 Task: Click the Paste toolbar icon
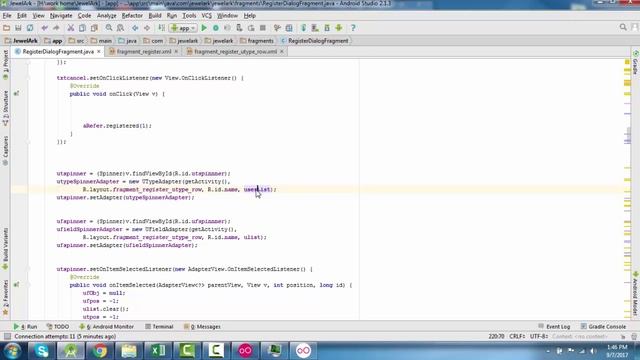click(x=94, y=28)
